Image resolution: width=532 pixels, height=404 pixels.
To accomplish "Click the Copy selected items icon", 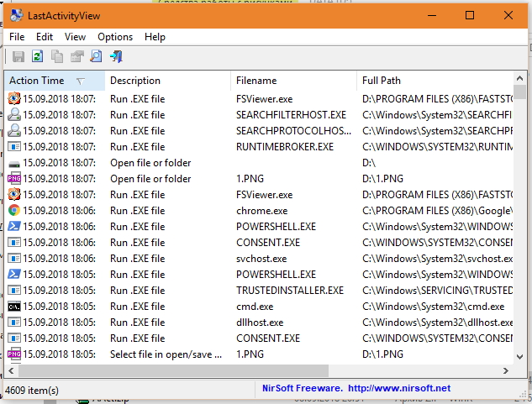I will click(57, 56).
